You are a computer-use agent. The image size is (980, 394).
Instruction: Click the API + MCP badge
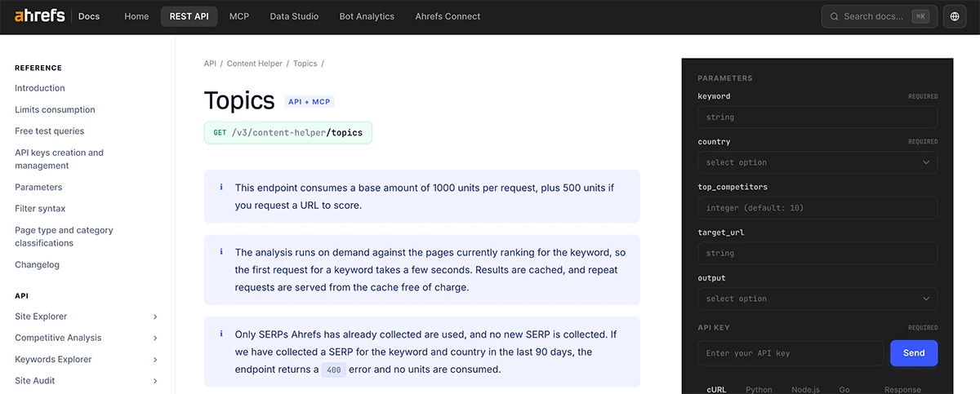310,102
